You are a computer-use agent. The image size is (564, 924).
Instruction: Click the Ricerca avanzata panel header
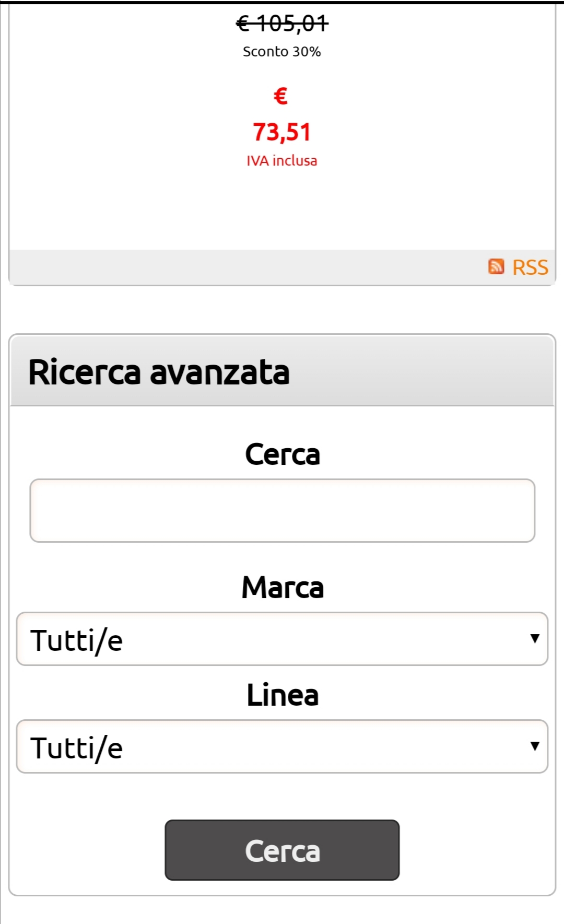[282, 372]
